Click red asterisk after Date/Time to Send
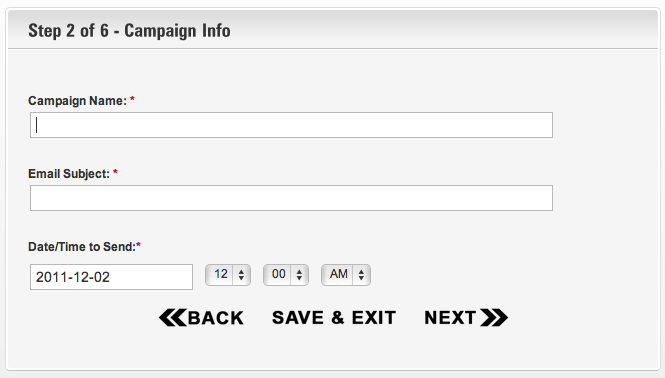This screenshot has width=665, height=378. 138,245
